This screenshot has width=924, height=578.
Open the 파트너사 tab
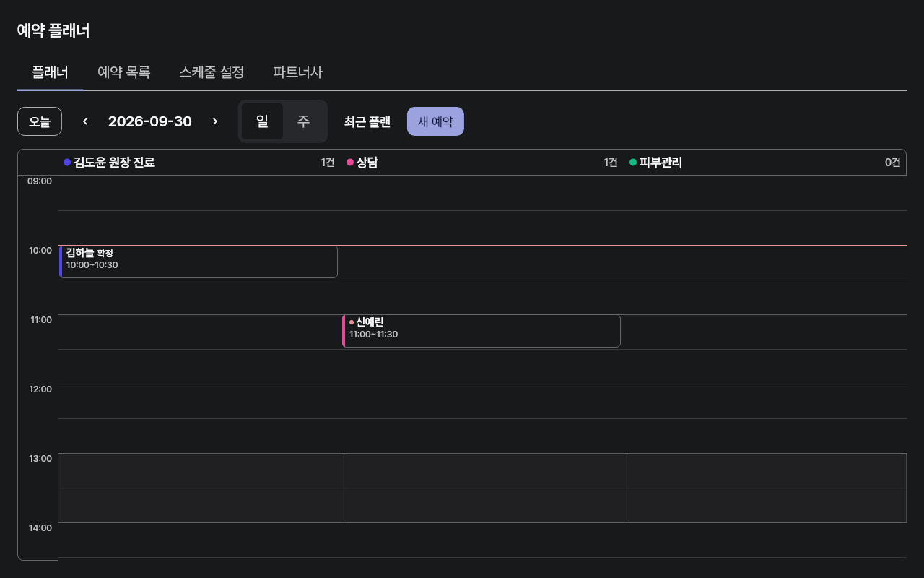pos(297,72)
